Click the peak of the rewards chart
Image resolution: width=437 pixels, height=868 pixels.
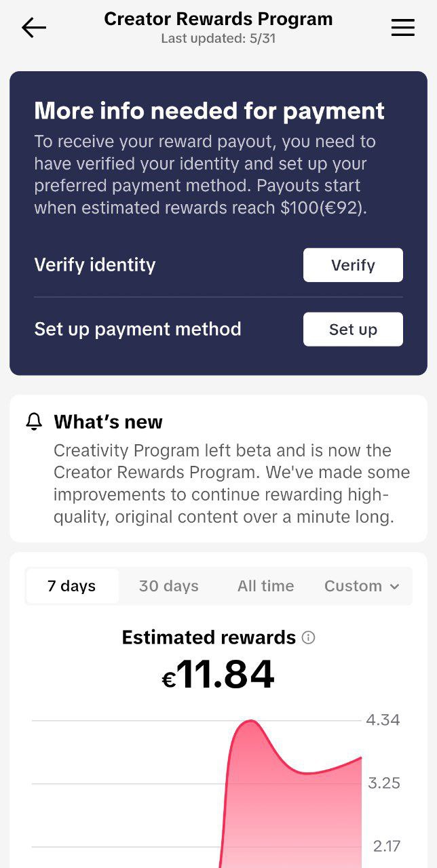251,722
